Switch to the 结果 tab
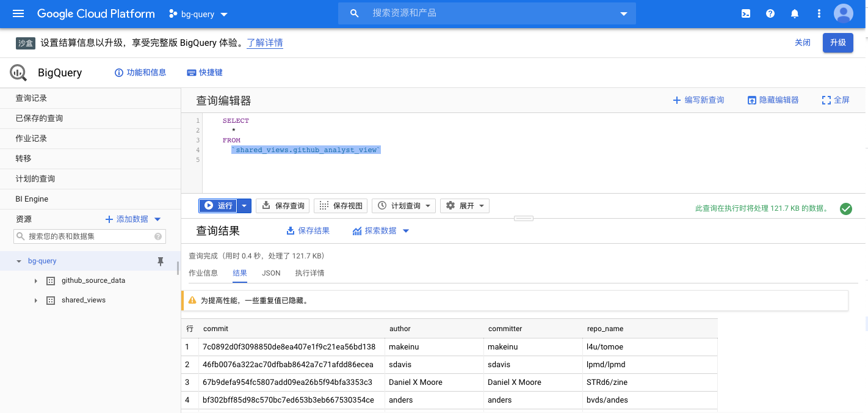The image size is (868, 413). tap(240, 273)
